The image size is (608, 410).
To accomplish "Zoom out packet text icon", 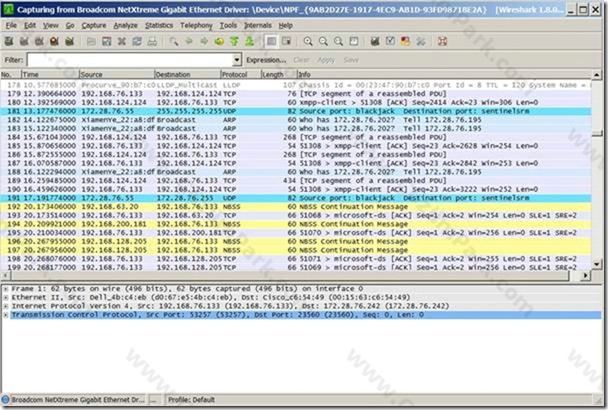I will [x=323, y=41].
